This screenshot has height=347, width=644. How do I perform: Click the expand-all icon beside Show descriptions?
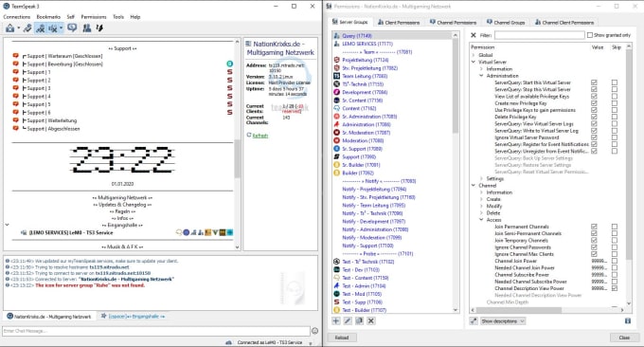[x=474, y=320]
